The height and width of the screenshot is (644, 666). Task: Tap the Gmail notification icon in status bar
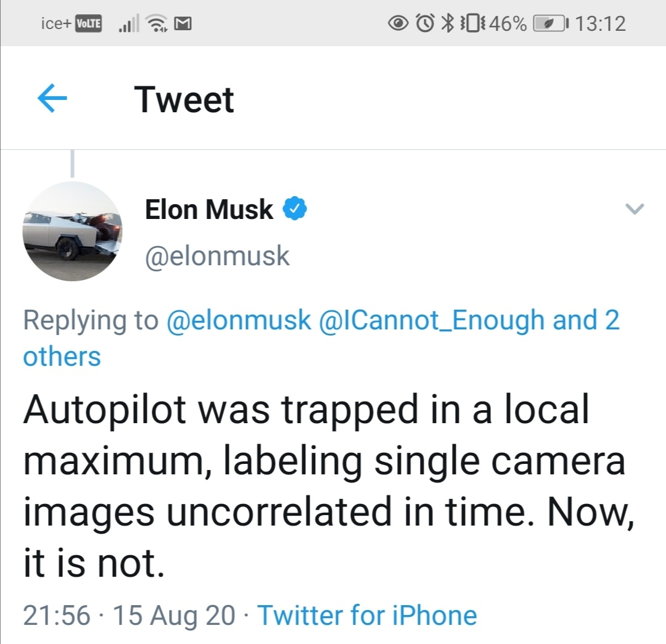(183, 24)
